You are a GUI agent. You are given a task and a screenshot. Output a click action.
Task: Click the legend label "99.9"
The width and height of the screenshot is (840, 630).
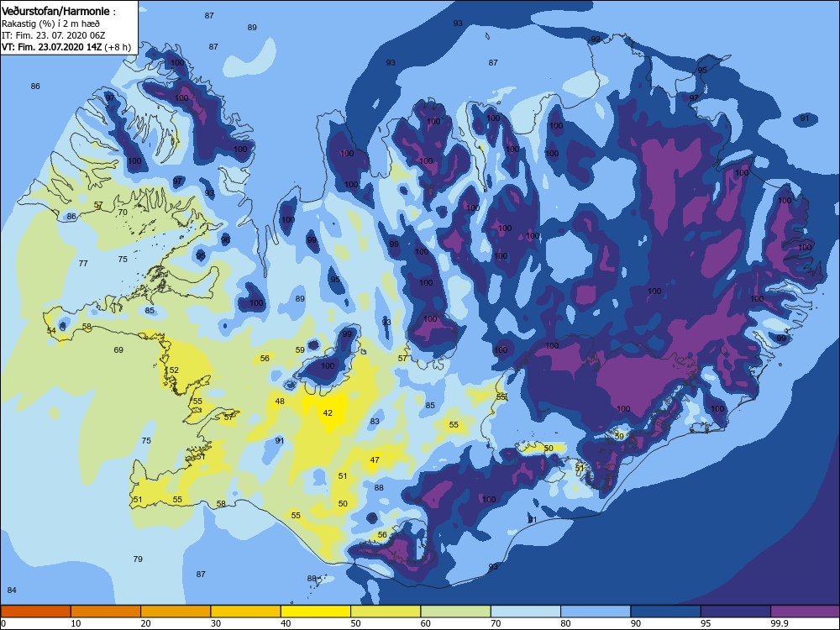779,623
